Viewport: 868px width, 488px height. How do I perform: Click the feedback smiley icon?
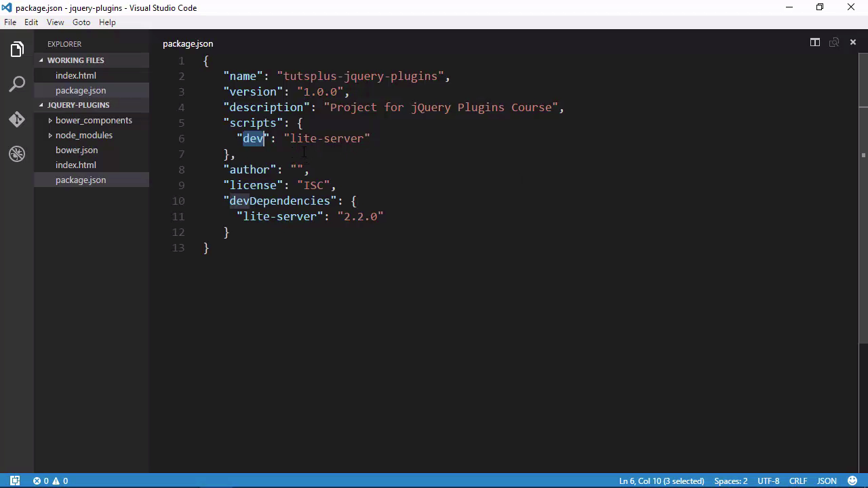coord(852,481)
